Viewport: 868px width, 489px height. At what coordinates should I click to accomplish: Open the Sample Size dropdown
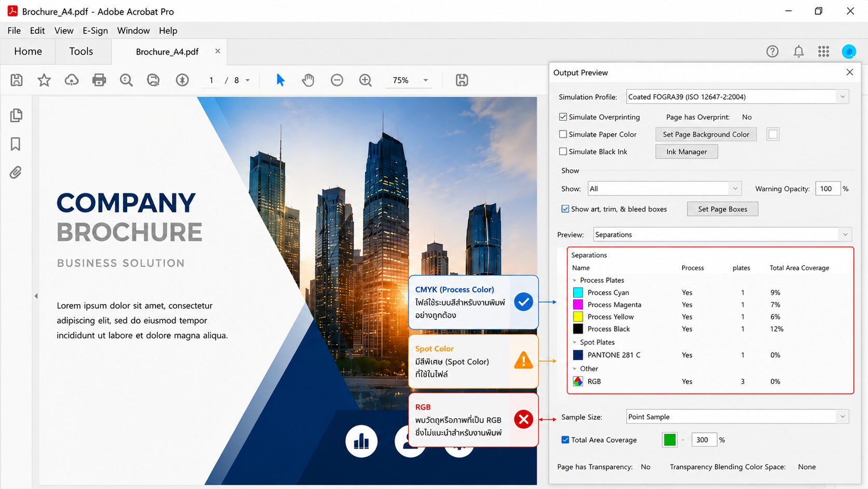(738, 417)
